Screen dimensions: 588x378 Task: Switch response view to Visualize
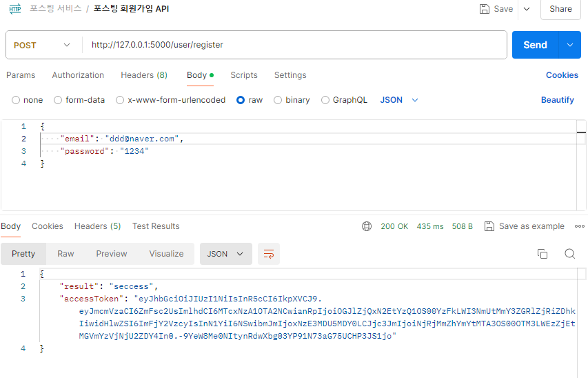point(167,254)
